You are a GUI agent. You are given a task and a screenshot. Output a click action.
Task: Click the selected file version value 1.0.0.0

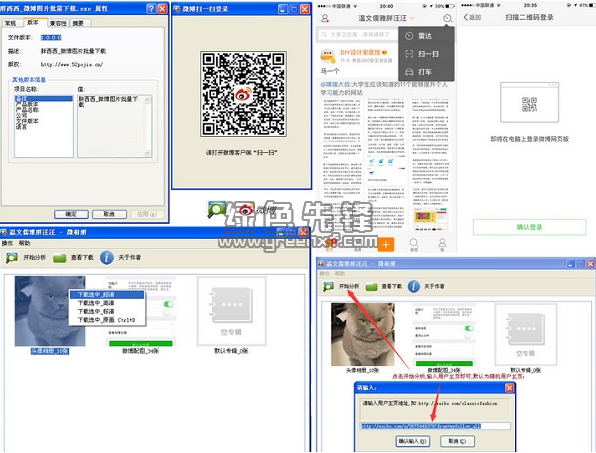tap(51, 37)
